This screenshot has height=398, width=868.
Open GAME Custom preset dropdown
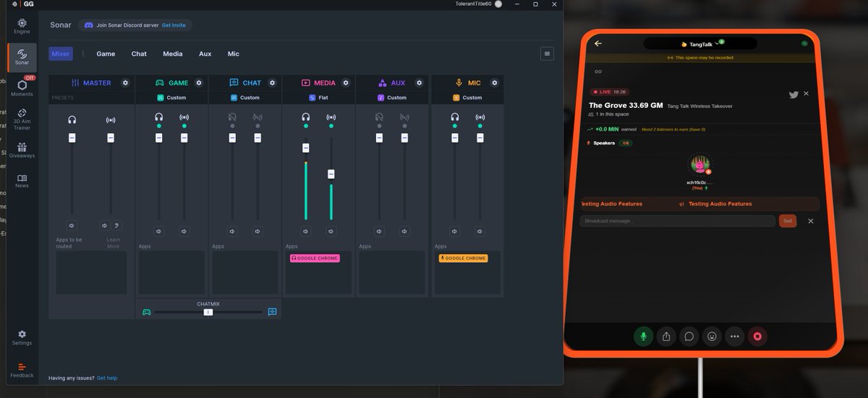171,98
